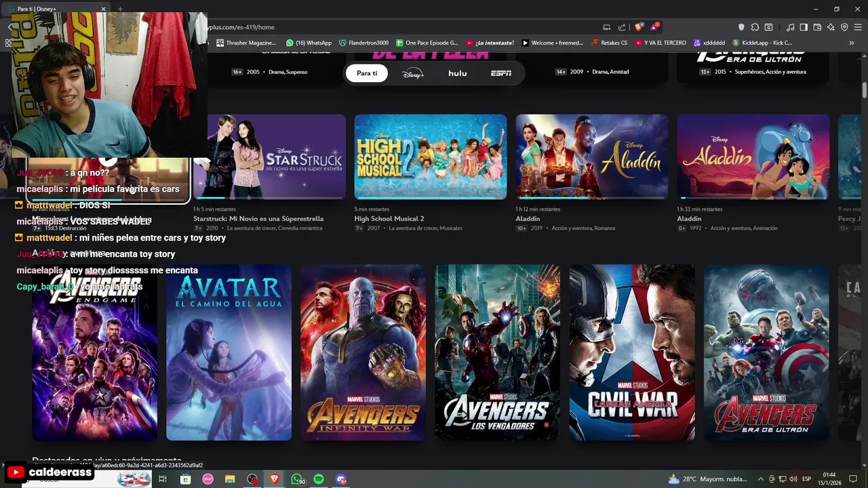Open the Flandertron3000 bookmark
This screenshot has width=868, height=488.
pos(363,43)
